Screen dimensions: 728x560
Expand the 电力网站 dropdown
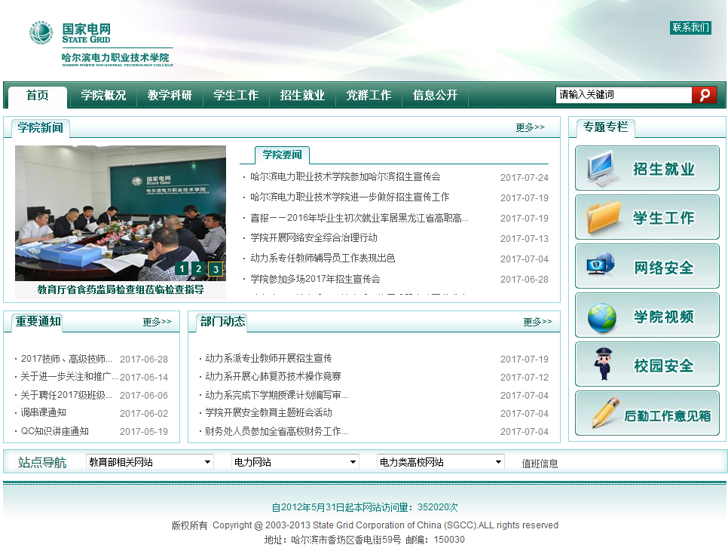pos(295,462)
